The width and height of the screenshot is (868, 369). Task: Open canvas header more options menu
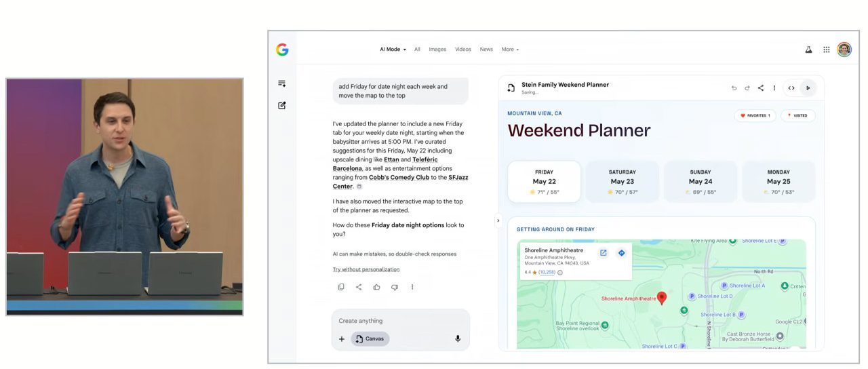(774, 88)
